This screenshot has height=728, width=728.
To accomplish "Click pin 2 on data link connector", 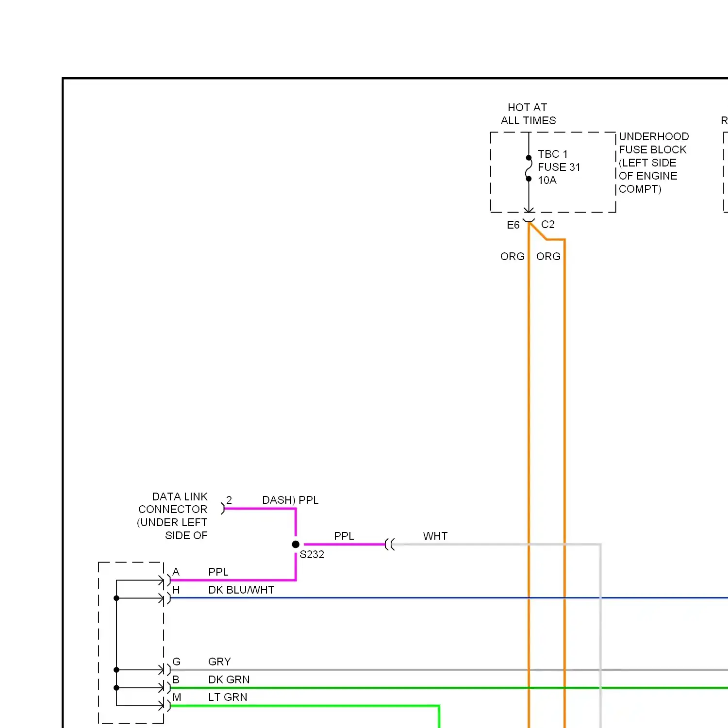I will (229, 500).
